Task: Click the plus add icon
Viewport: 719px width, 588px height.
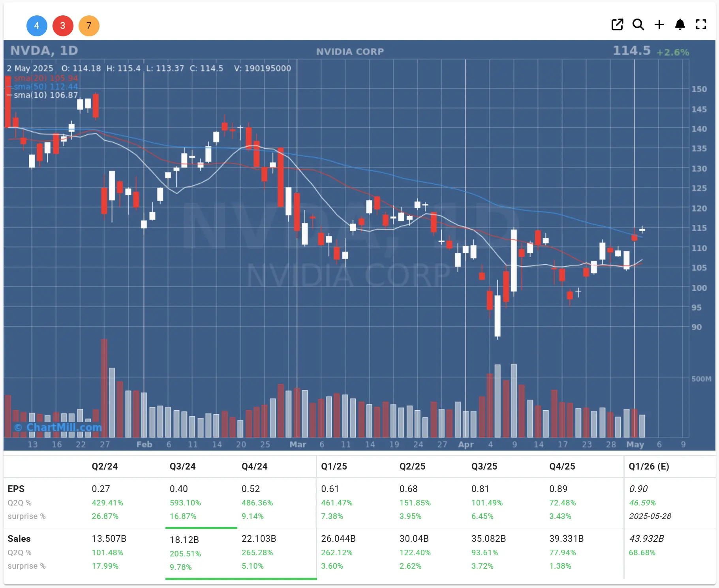Action: tap(659, 24)
